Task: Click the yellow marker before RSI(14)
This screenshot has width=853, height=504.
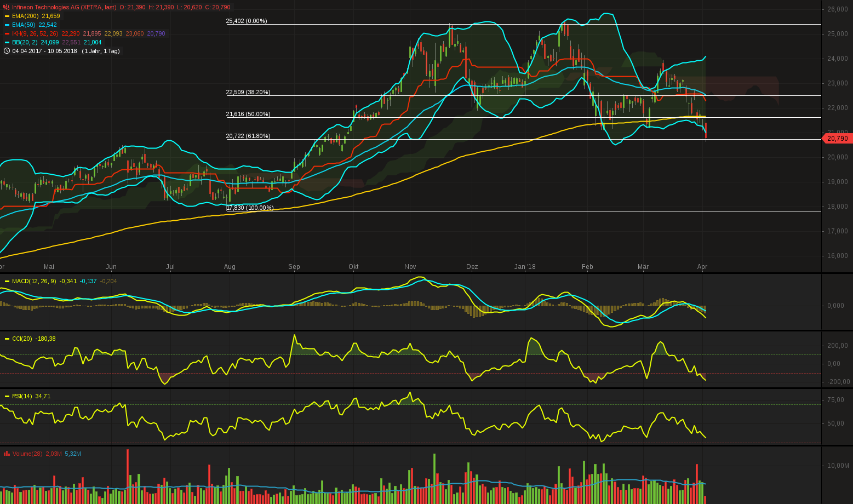Action: pos(7,396)
